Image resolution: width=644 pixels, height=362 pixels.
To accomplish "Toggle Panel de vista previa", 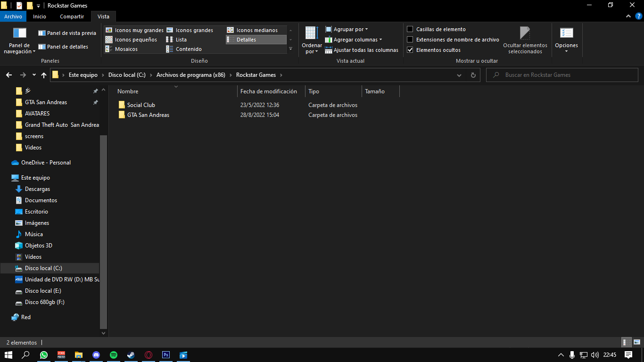I will coord(67,33).
